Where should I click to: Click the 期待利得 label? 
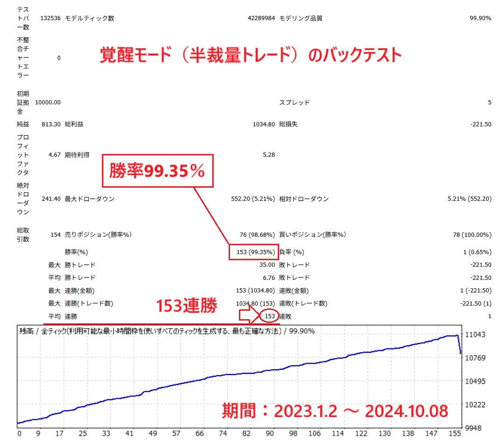77,155
